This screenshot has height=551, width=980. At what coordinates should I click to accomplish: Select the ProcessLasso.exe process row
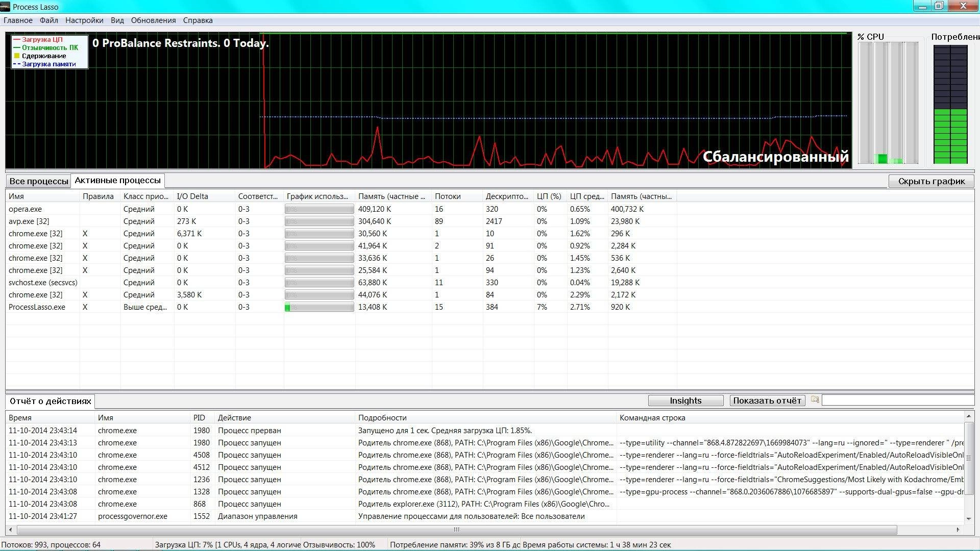pos(341,307)
